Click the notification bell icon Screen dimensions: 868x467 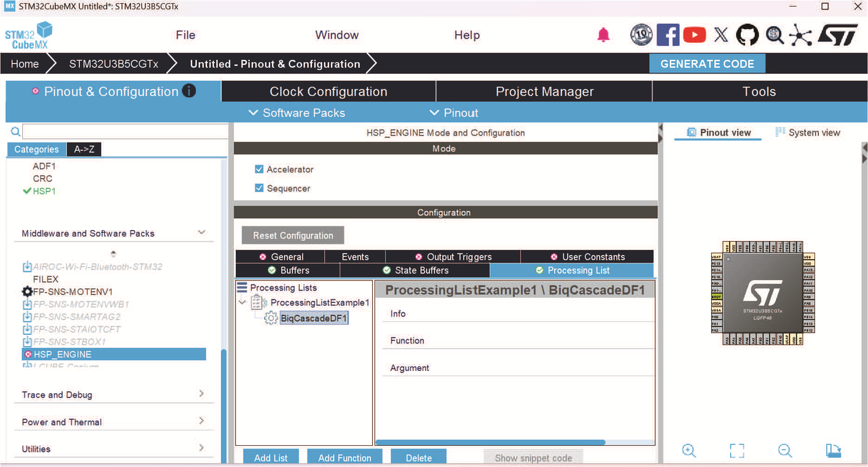click(x=603, y=35)
